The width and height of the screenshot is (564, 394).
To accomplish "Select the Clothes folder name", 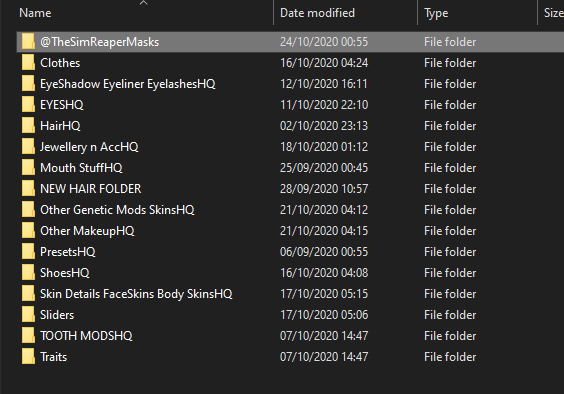I will [x=60, y=63].
